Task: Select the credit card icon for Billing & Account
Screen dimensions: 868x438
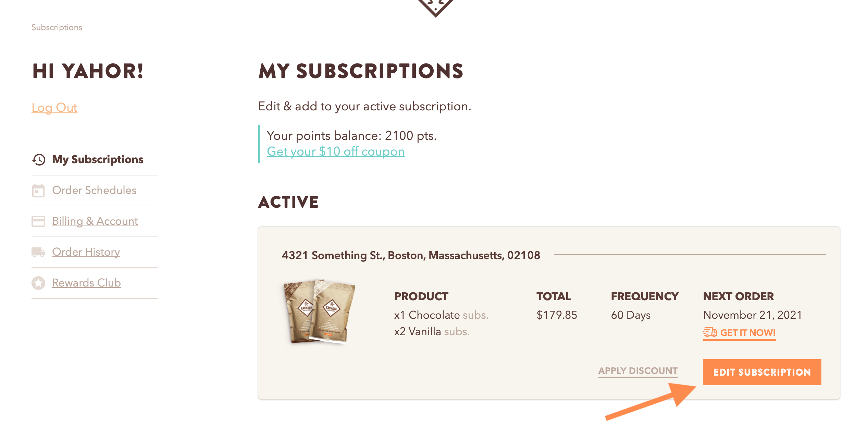Action: [x=38, y=221]
